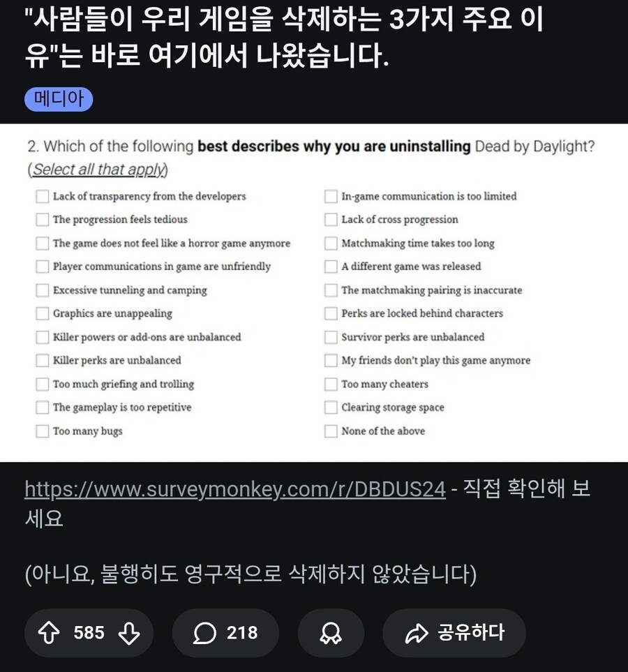Screen dimensions: 628x672
Task: Open the comments showing 218 replies
Action: pos(225,633)
